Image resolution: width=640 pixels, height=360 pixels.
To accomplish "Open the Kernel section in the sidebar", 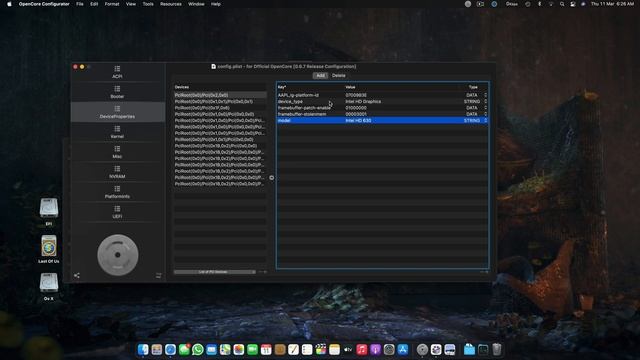I will pyautogui.click(x=118, y=132).
